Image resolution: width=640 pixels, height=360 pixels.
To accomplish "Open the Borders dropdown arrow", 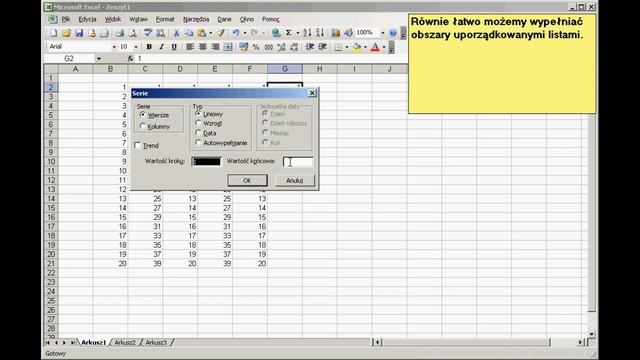I will tap(347, 47).
